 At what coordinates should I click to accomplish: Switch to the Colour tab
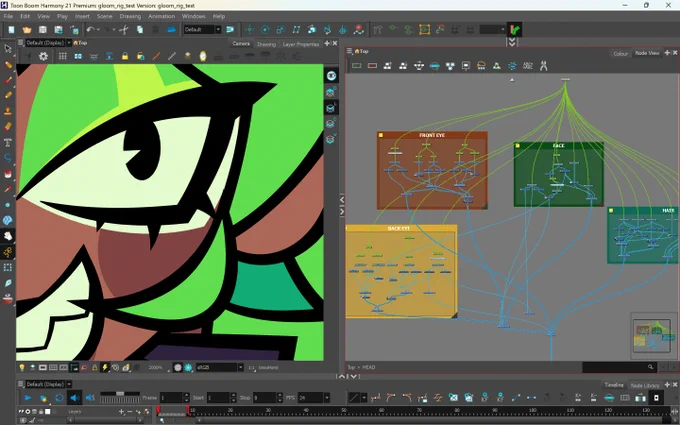[620, 53]
